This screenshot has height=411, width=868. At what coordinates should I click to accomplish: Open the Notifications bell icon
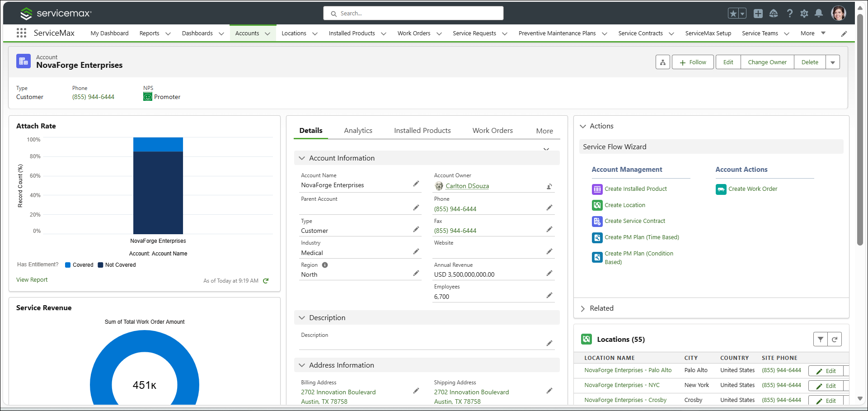point(819,14)
